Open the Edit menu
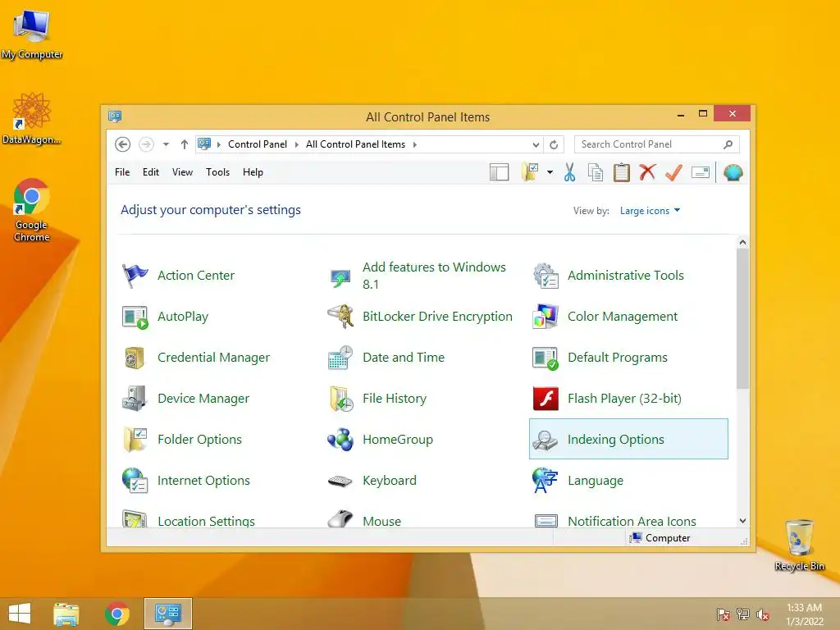Image resolution: width=840 pixels, height=630 pixels. point(151,172)
